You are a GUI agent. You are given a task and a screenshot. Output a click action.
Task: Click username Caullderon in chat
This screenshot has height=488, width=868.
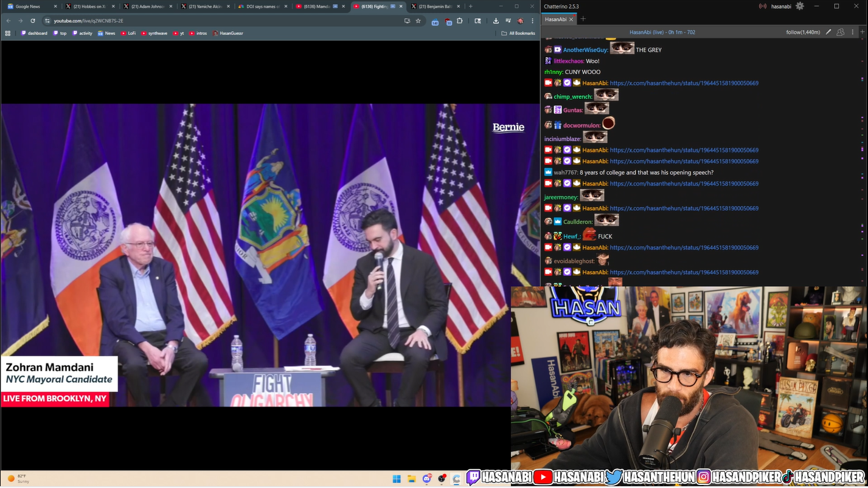(578, 222)
